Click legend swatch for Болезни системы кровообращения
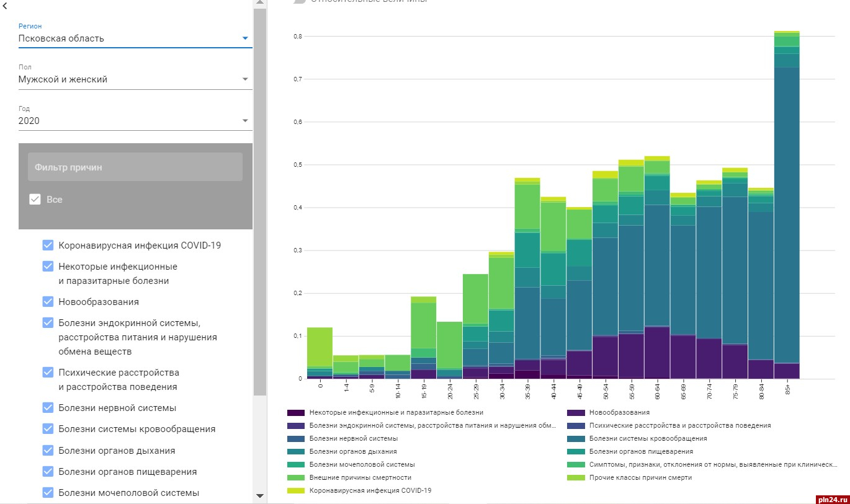The height and width of the screenshot is (504, 850). tap(576, 438)
